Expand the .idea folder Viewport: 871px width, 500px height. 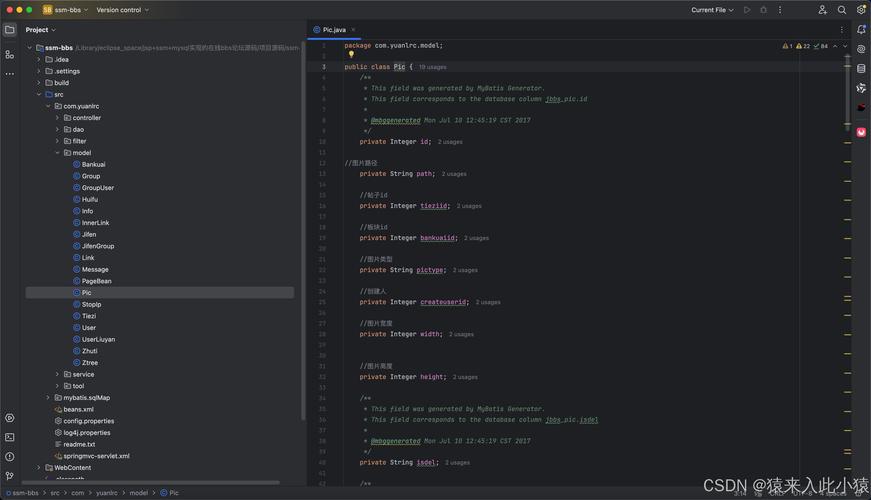click(39, 59)
